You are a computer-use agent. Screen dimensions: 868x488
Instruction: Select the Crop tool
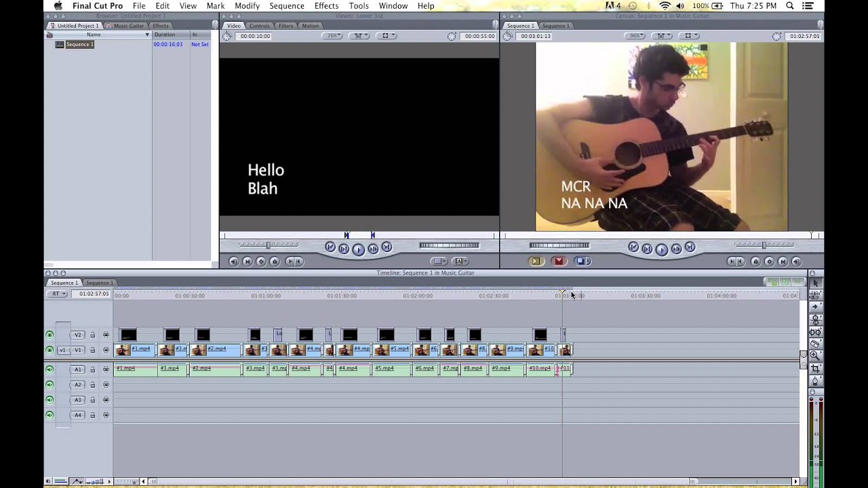coord(816,368)
